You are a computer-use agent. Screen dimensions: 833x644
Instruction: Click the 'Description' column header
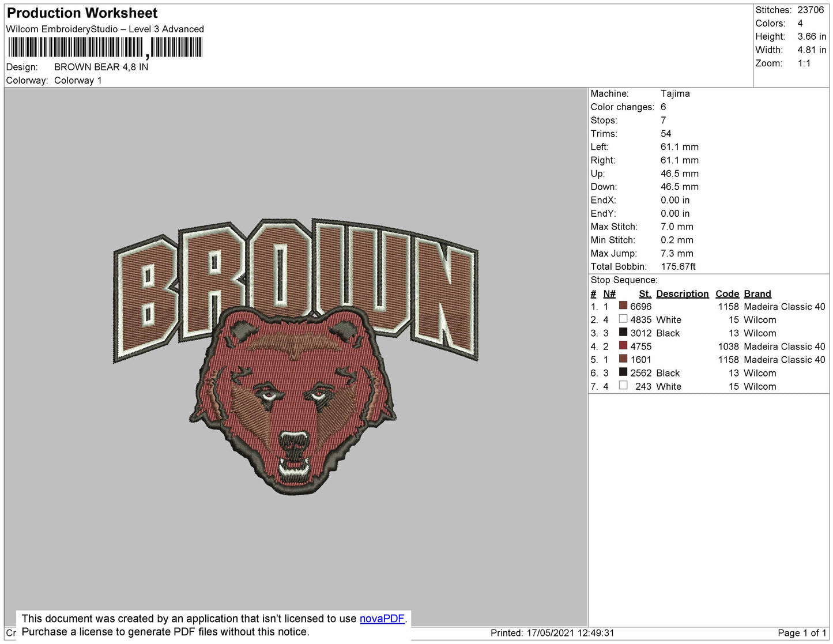tap(683, 293)
